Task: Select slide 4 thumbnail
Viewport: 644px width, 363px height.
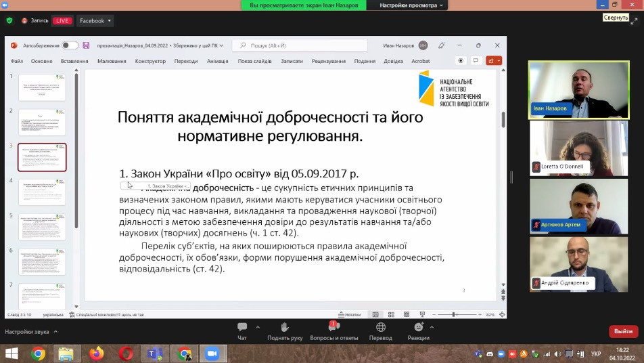Action: (x=42, y=192)
